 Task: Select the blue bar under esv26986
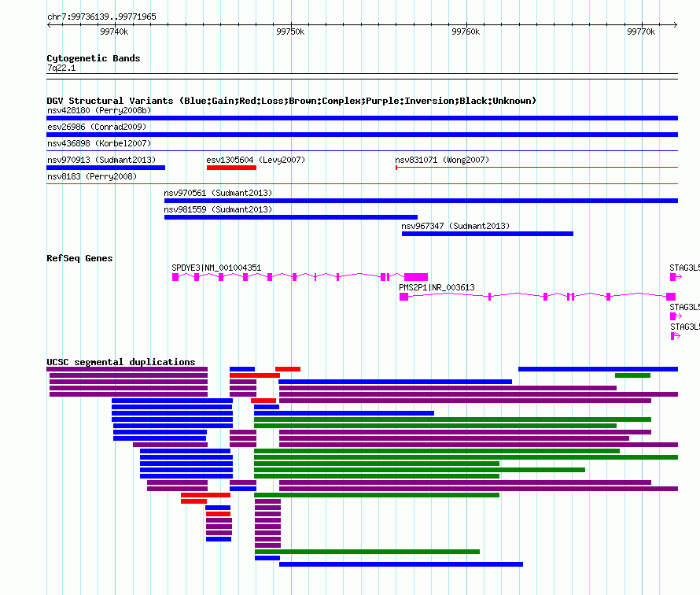(362, 135)
